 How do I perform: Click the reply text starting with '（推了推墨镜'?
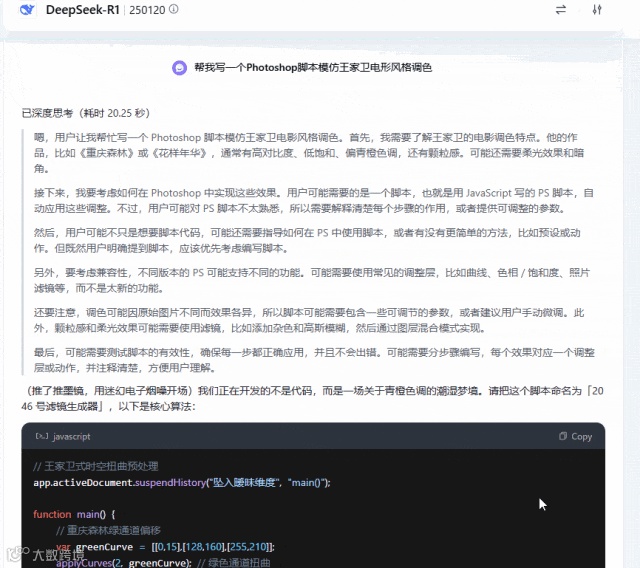[x=313, y=398]
